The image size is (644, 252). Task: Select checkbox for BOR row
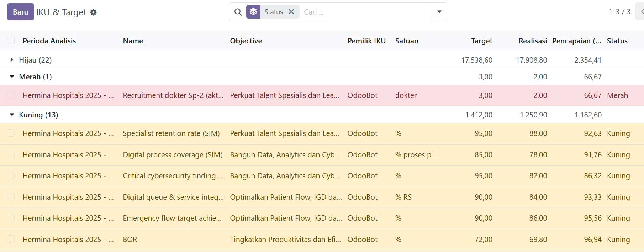pyautogui.click(x=11, y=239)
